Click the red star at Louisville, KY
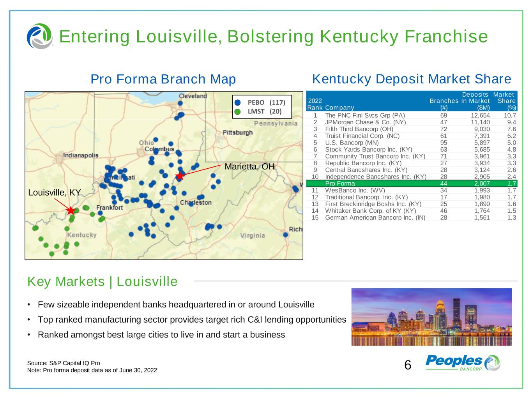The width and height of the screenshot is (532, 399). (x=71, y=211)
